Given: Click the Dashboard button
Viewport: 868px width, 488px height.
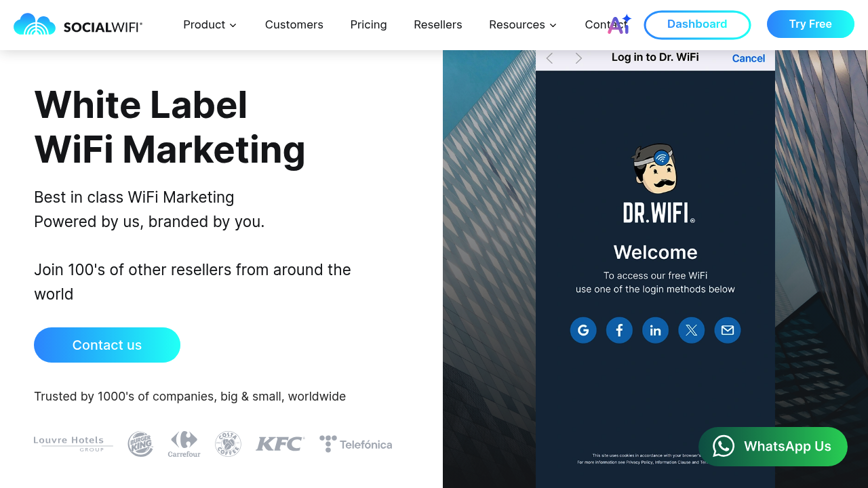Looking at the screenshot, I should coord(697,24).
